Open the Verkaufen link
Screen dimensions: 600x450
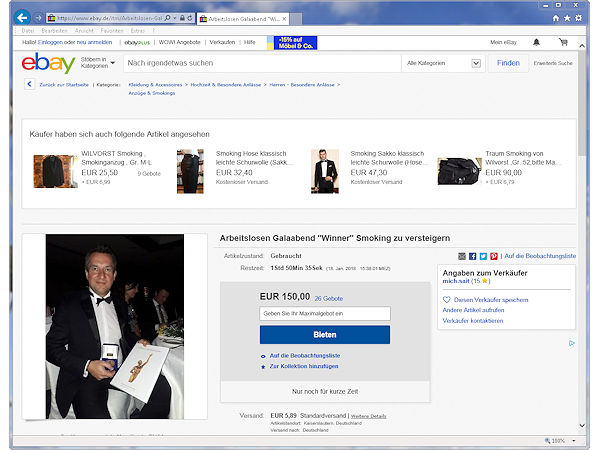pos(222,42)
